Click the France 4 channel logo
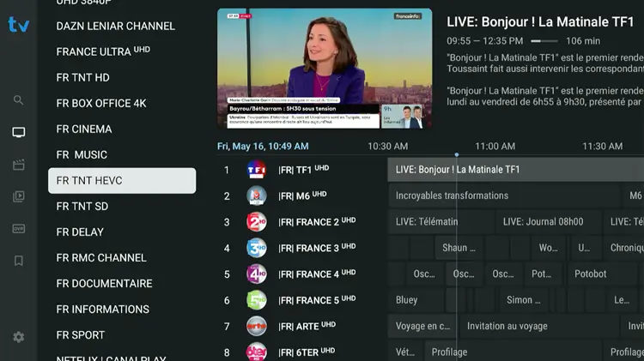 coord(256,274)
